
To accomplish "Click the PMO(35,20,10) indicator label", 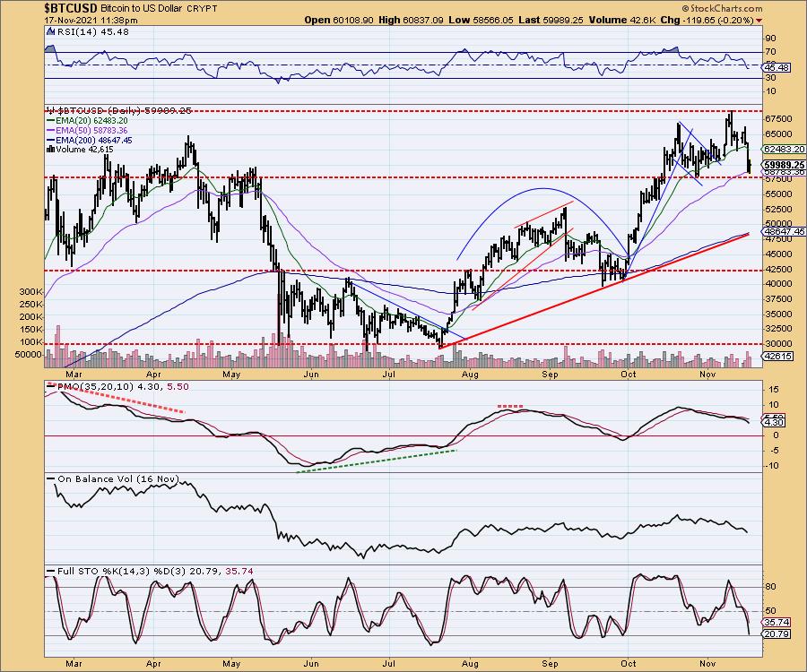I will (95, 387).
